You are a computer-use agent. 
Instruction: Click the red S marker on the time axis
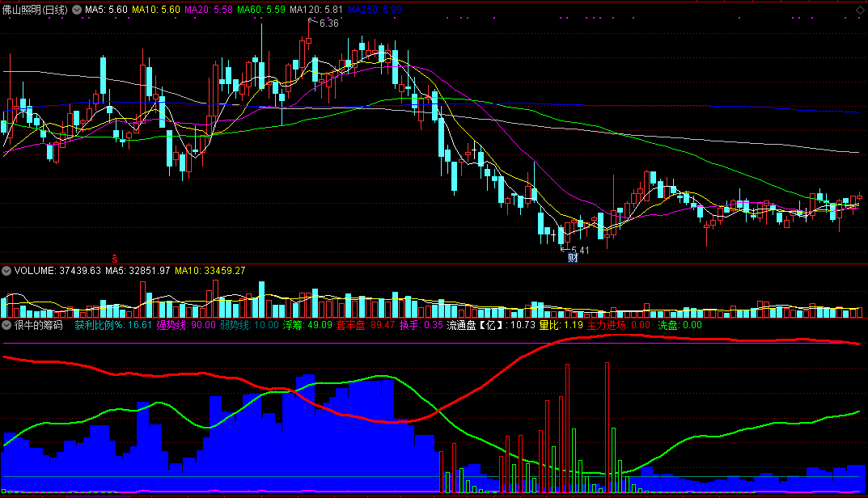pyautogui.click(x=115, y=259)
